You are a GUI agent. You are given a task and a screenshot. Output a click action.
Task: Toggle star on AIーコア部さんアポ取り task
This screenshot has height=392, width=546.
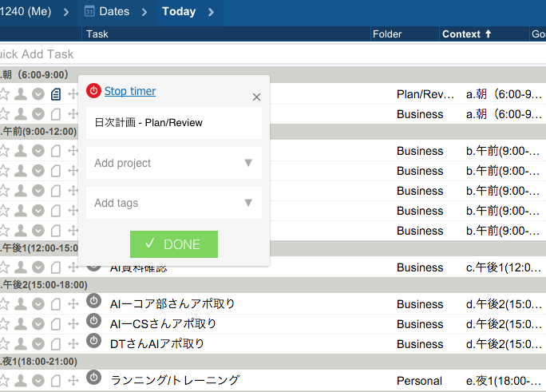[x=5, y=304]
